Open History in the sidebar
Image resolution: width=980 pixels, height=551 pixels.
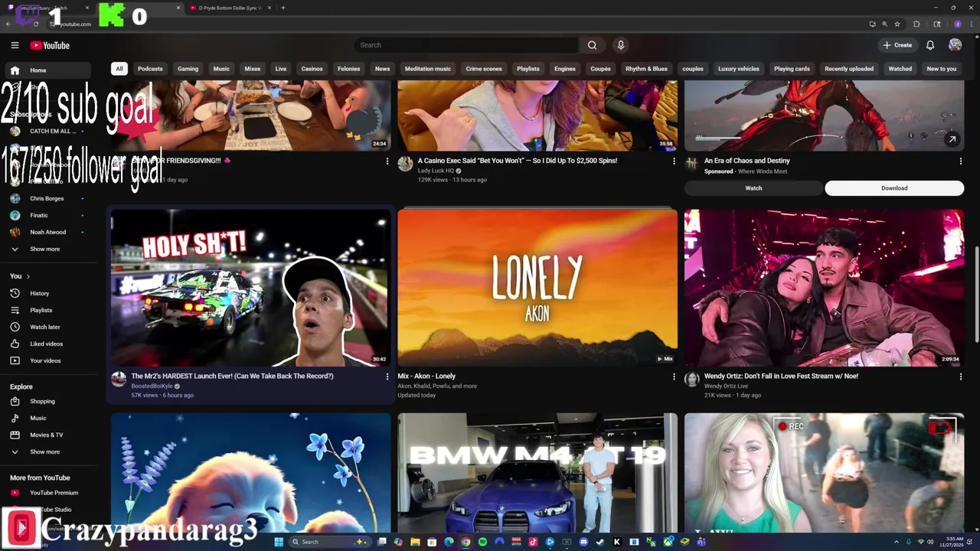tap(50, 293)
